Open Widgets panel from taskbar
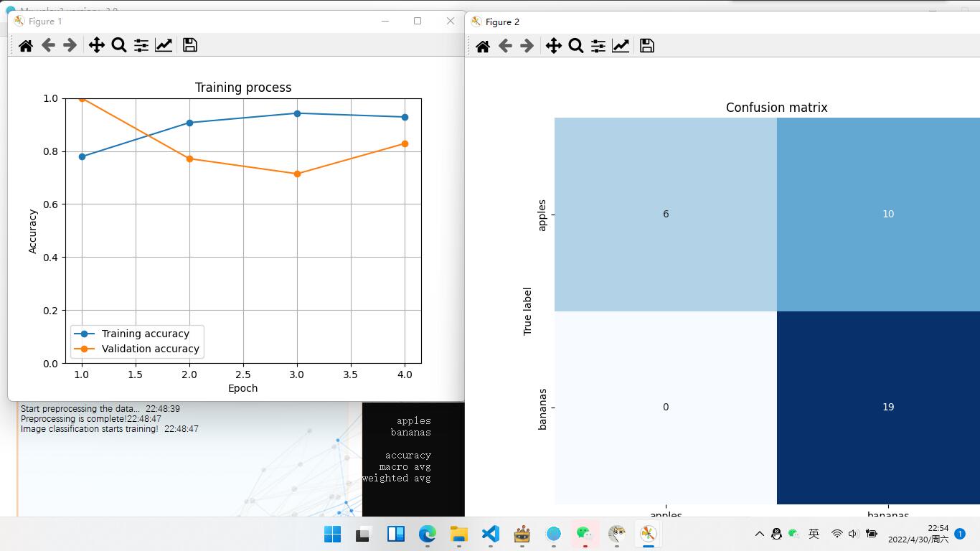Screen dimensions: 980x551 tap(396, 534)
